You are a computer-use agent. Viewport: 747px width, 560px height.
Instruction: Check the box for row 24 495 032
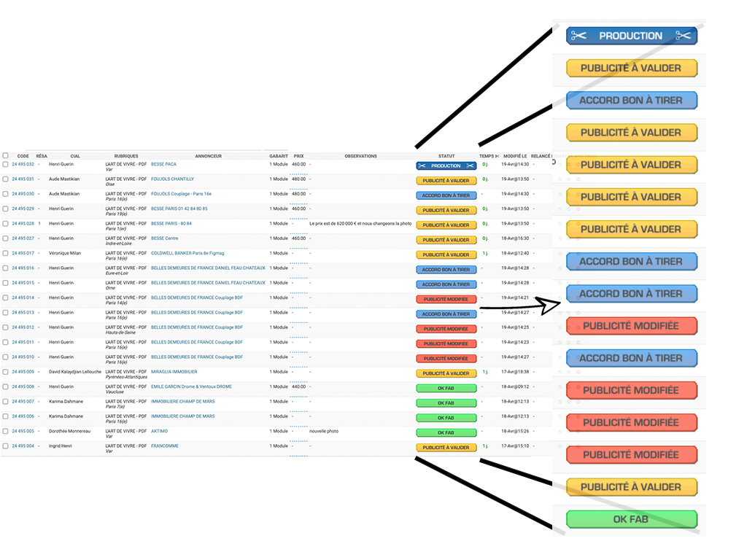tap(6, 165)
